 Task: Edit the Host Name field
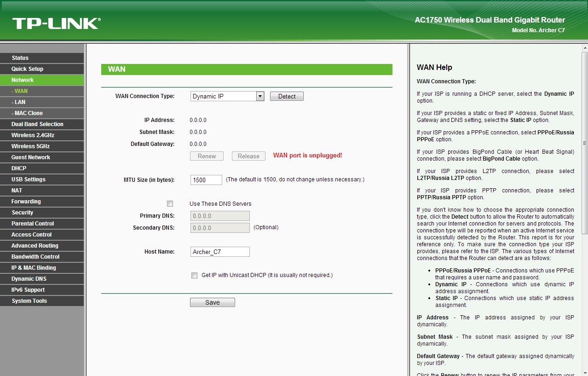(x=220, y=252)
